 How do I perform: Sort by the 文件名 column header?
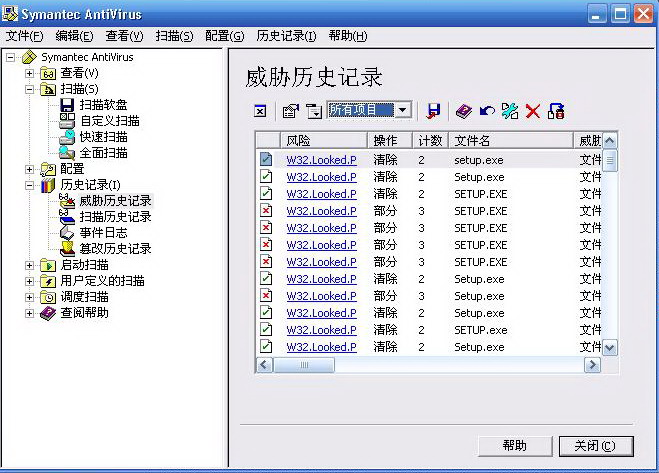tap(511, 140)
